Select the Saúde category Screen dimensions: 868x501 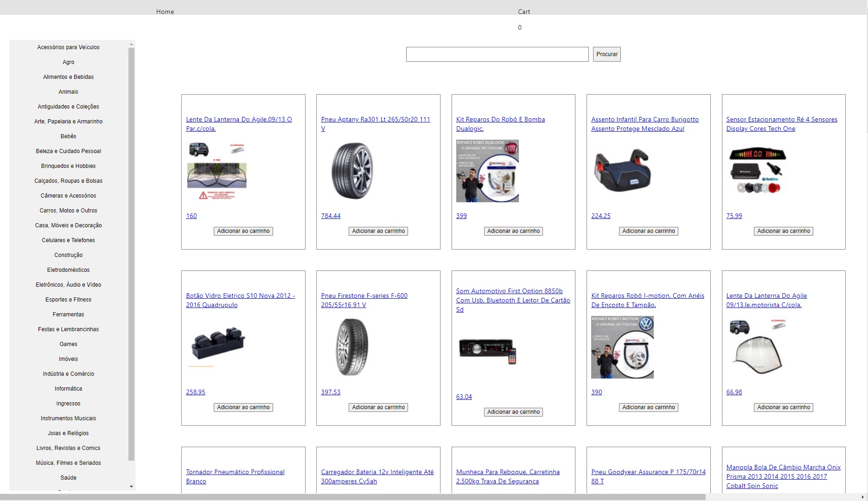pos(68,478)
